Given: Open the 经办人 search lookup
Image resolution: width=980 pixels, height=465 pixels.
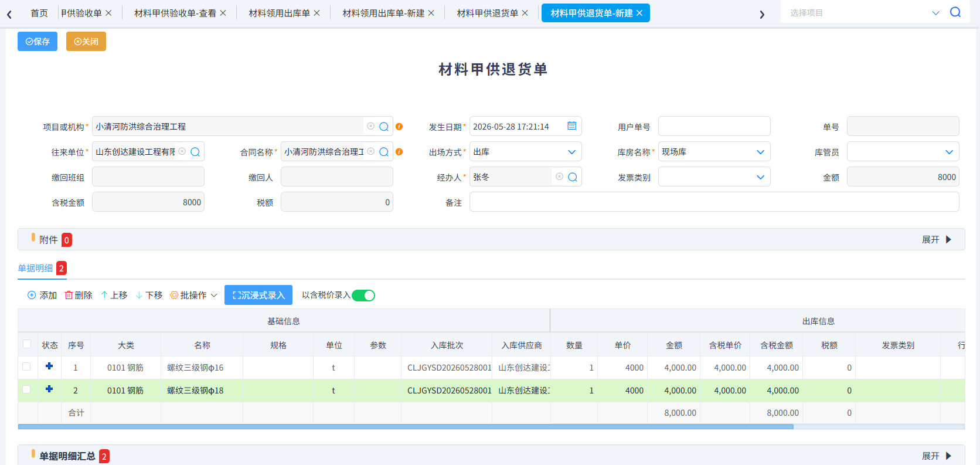Looking at the screenshot, I should pyautogui.click(x=573, y=177).
